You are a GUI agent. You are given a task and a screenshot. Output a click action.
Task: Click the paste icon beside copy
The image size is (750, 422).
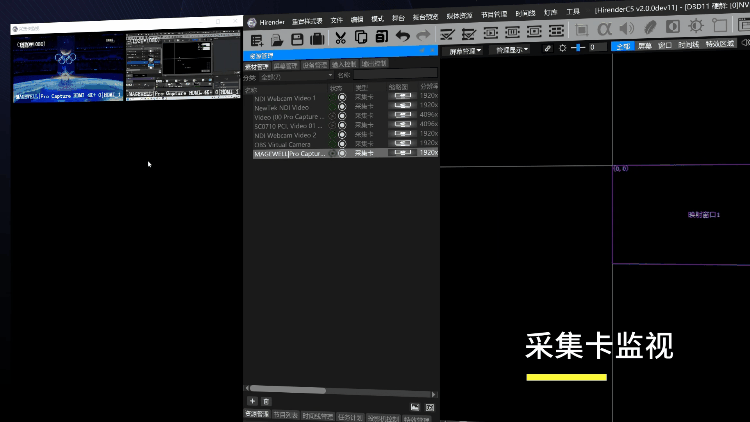pyautogui.click(x=382, y=36)
